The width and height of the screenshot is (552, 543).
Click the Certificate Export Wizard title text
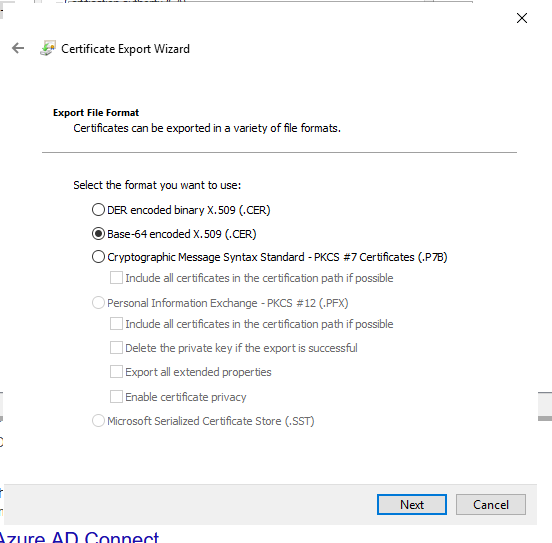point(125,49)
